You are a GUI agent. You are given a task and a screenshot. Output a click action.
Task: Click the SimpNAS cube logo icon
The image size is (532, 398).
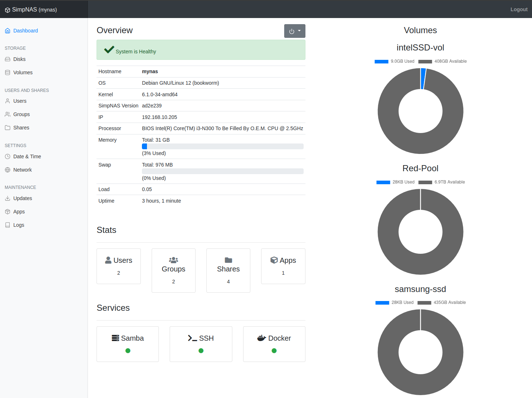click(x=8, y=10)
